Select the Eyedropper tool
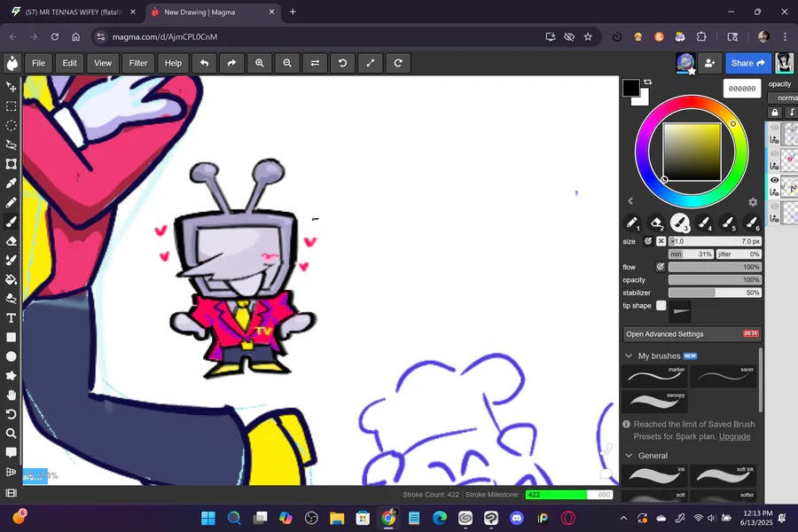The height and width of the screenshot is (532, 798). (x=12, y=184)
